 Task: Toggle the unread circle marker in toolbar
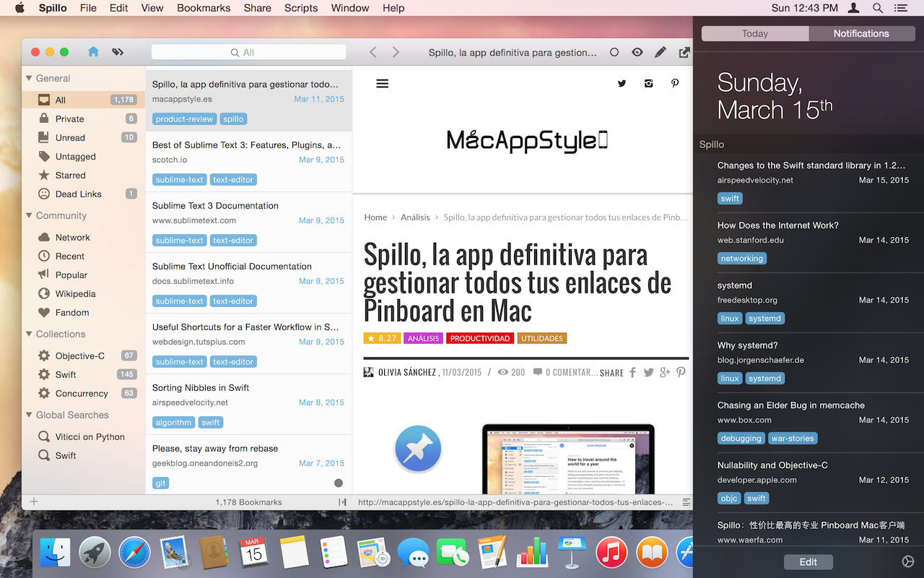click(614, 52)
